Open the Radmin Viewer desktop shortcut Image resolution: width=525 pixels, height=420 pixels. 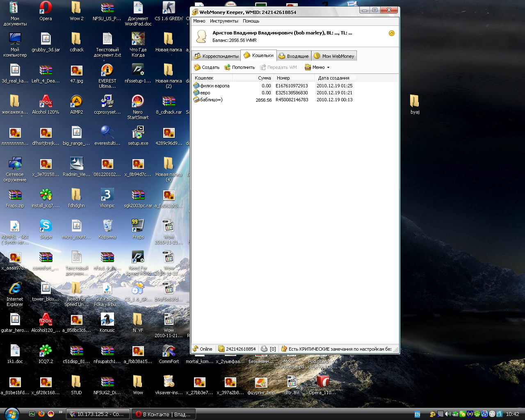coord(77,167)
